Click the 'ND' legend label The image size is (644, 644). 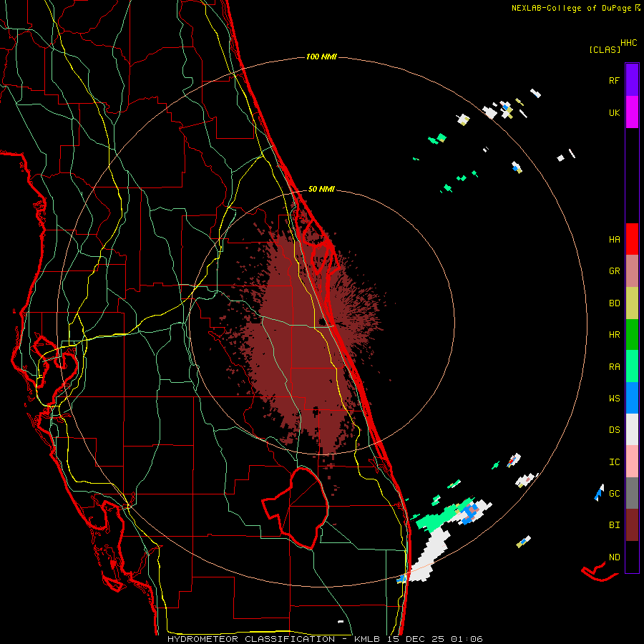tap(615, 557)
